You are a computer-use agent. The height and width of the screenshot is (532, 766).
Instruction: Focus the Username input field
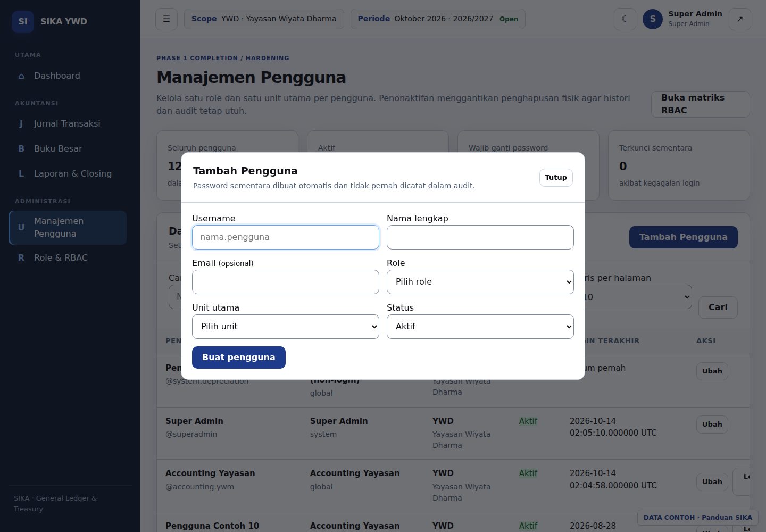(x=286, y=237)
